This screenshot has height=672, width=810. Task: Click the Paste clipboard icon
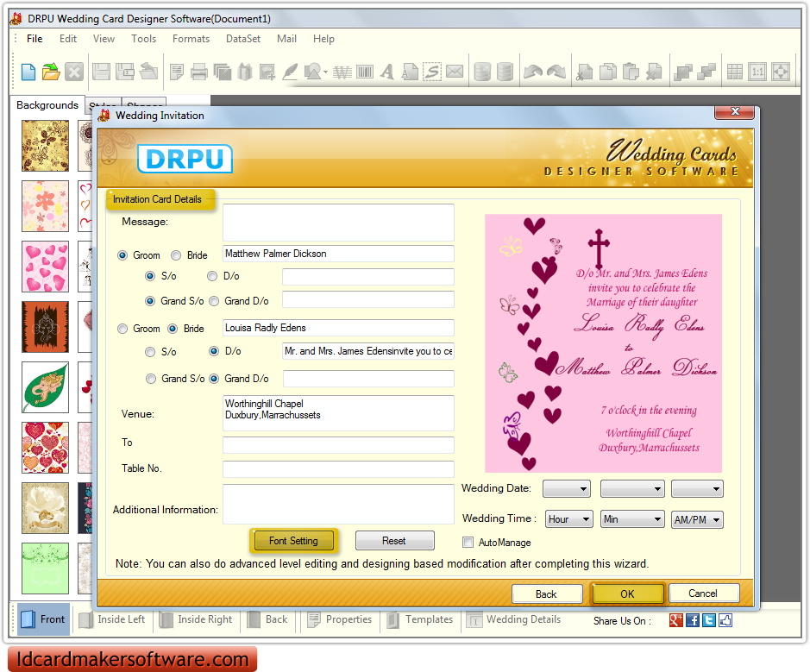(x=631, y=72)
